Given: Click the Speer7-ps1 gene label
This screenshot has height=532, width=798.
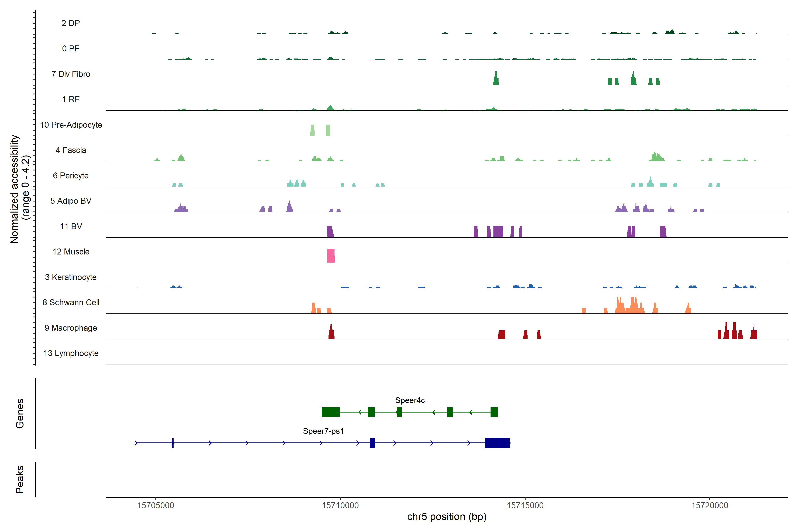Looking at the screenshot, I should [323, 431].
